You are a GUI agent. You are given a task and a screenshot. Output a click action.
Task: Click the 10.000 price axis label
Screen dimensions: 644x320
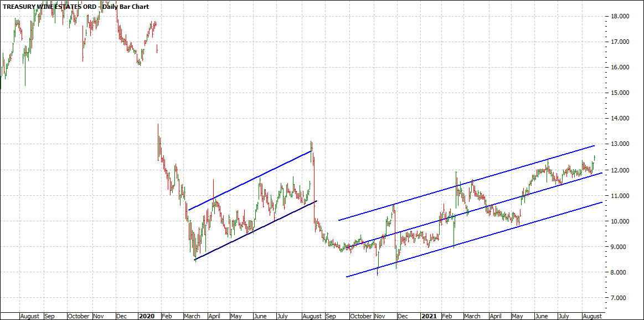tap(621, 221)
